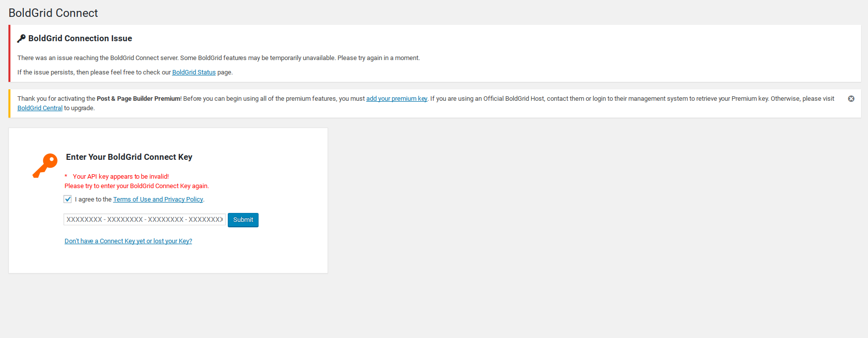This screenshot has height=338, width=868.
Task: Click the 'BoldGrid Connection Issue' heading text
Action: [80, 38]
